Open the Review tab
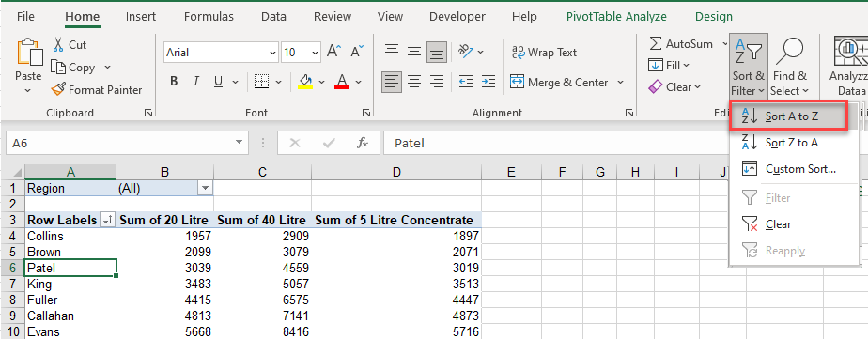This screenshot has height=339, width=868. click(333, 17)
